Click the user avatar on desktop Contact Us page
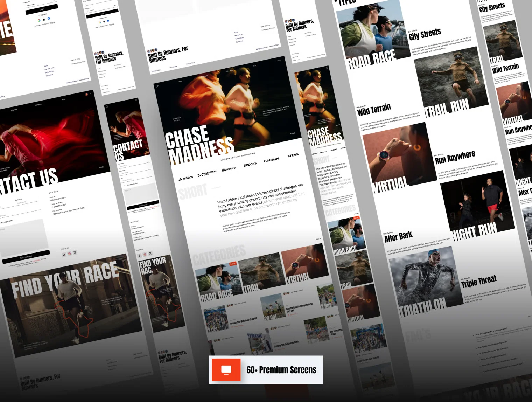This screenshot has width=532, height=402. 86,94
